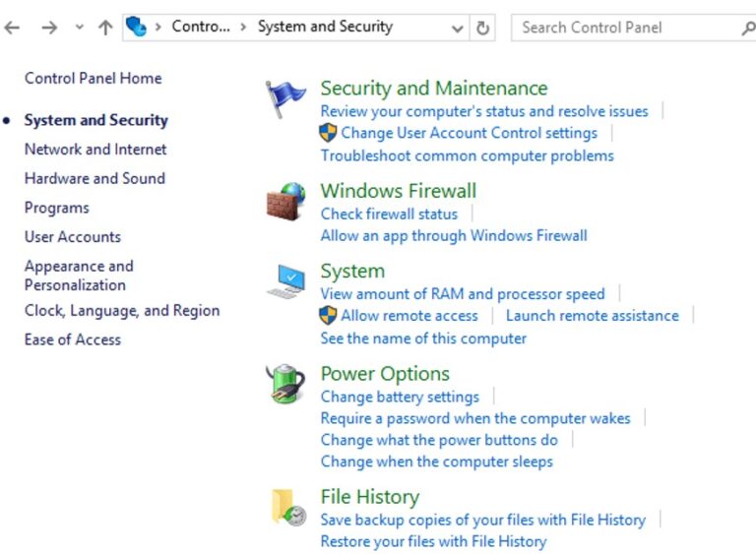Screen dimensions: 756x554
Task: Expand the chevron before 'Contro...' breadcrumb
Action: tap(157, 27)
